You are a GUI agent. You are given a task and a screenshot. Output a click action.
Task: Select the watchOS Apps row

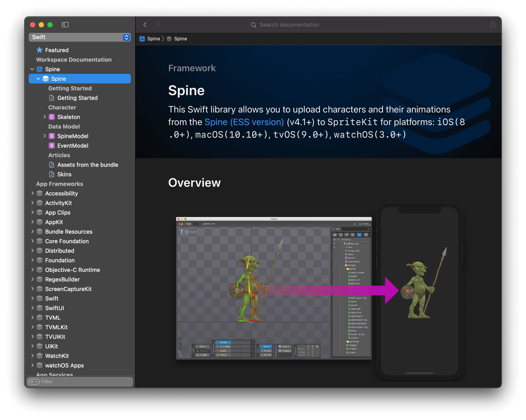click(x=80, y=365)
